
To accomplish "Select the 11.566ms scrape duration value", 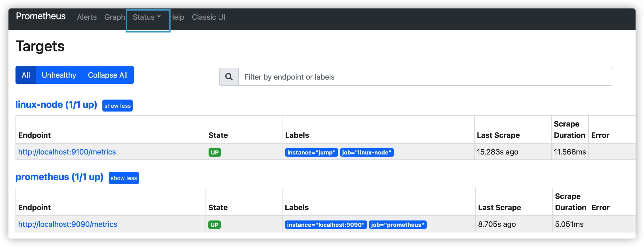I will click(x=570, y=152).
